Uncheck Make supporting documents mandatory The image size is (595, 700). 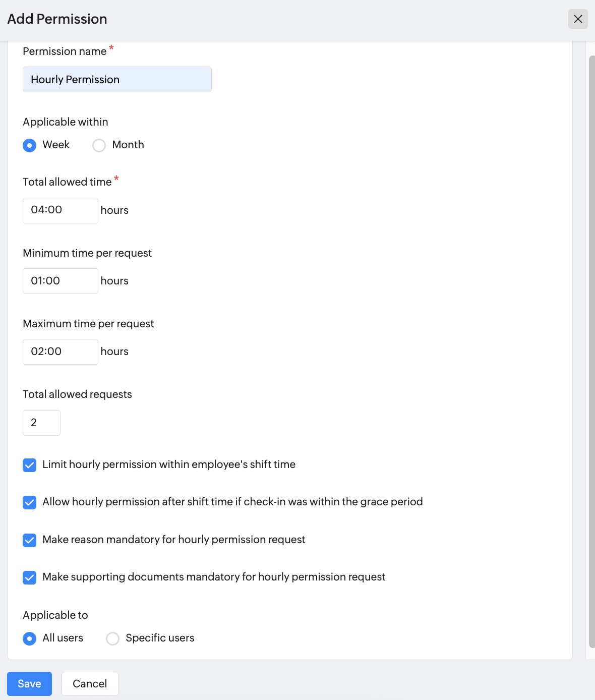click(x=30, y=577)
